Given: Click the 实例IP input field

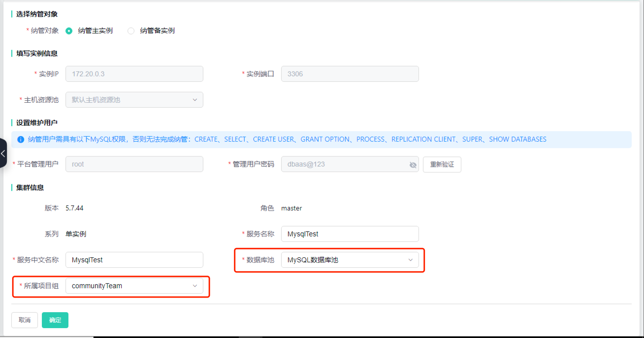Looking at the screenshot, I should click(x=134, y=74).
